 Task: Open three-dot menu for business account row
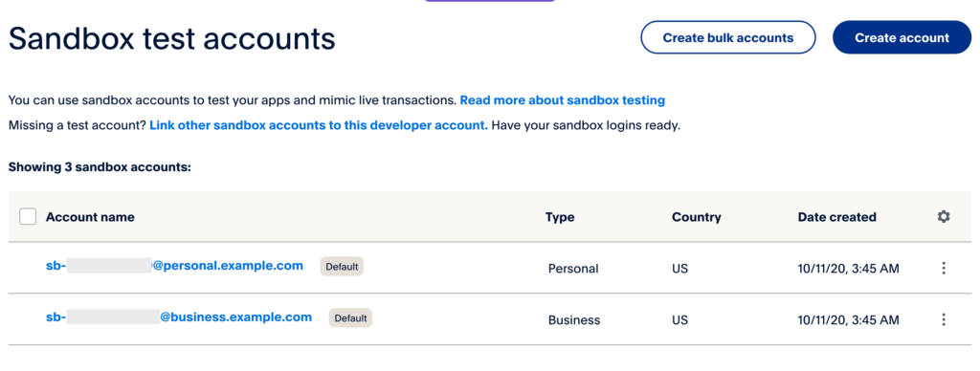943,319
